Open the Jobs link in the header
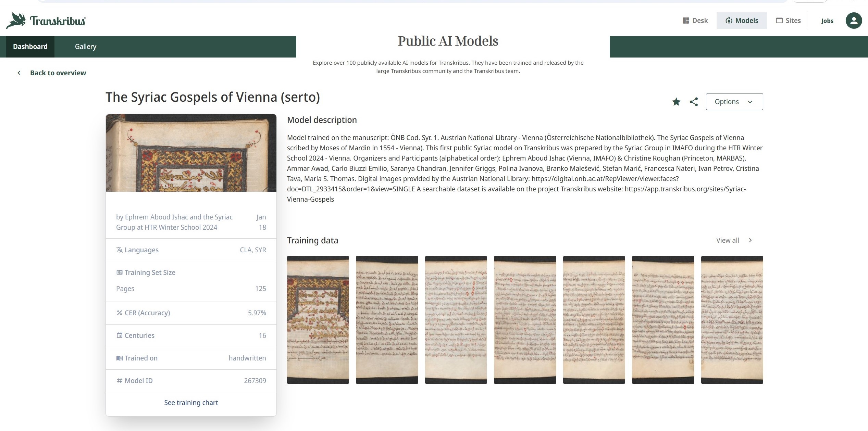Viewport: 868px width, 431px height. pos(827,21)
